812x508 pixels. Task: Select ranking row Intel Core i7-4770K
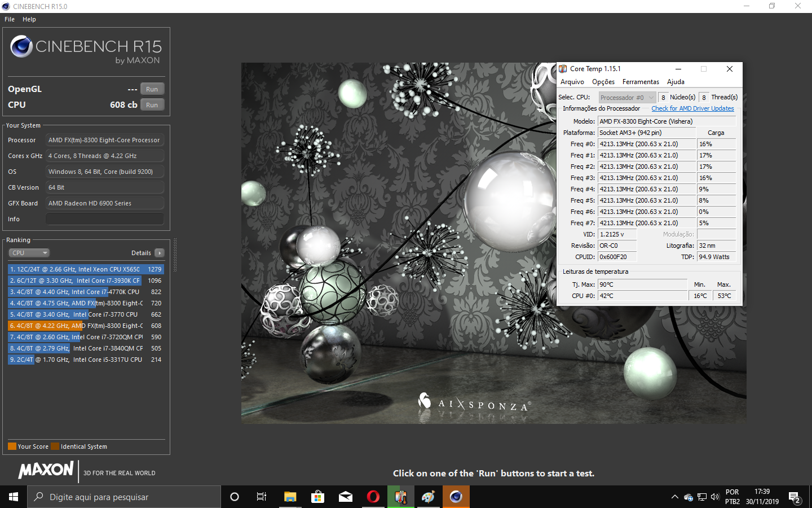pos(86,292)
